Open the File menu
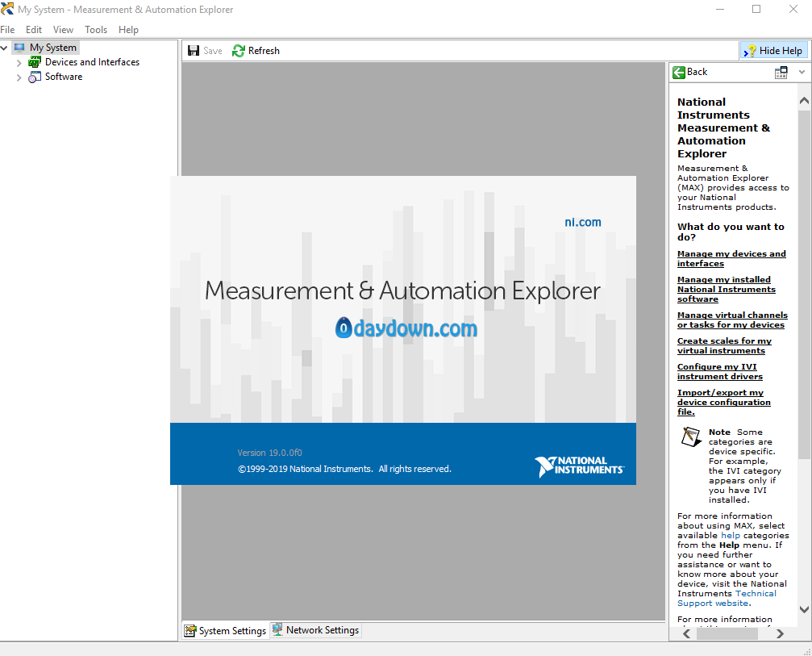 click(x=7, y=30)
